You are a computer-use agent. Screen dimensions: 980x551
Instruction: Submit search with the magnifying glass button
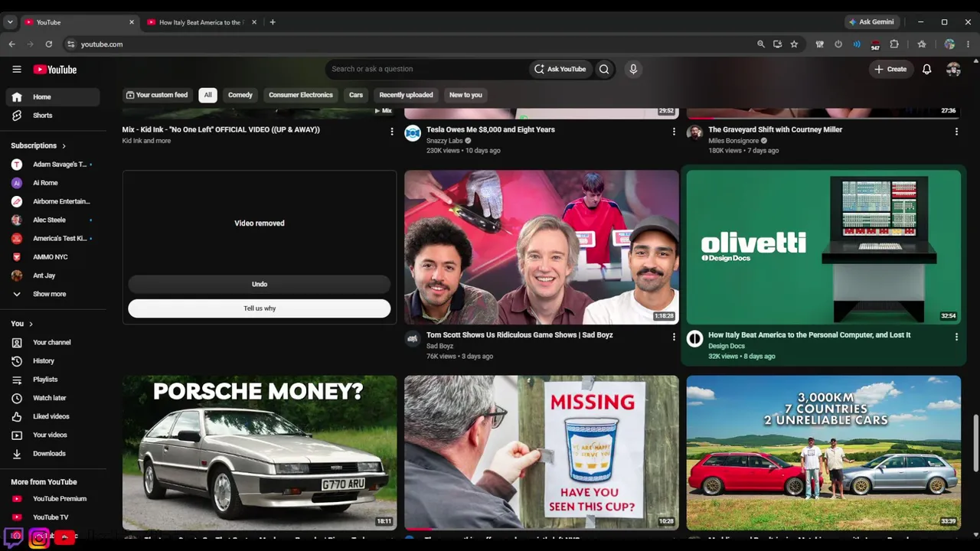[x=604, y=69]
